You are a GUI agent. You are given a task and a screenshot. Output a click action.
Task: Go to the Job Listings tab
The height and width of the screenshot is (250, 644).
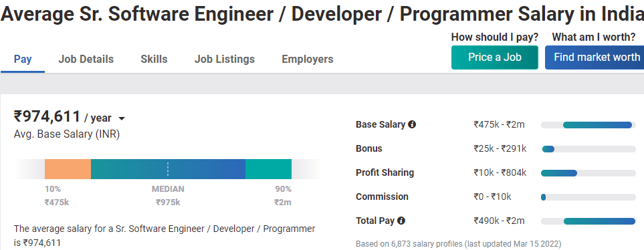(x=225, y=59)
